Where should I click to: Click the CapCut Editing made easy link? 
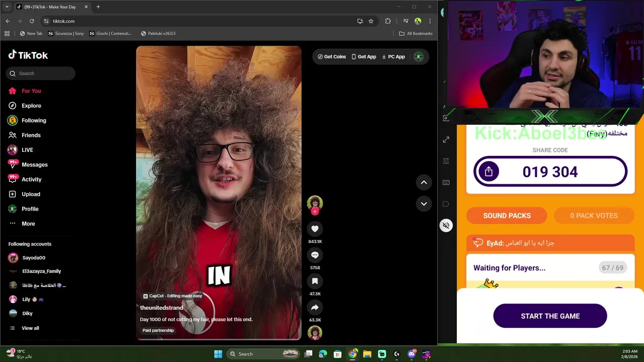tap(173, 296)
